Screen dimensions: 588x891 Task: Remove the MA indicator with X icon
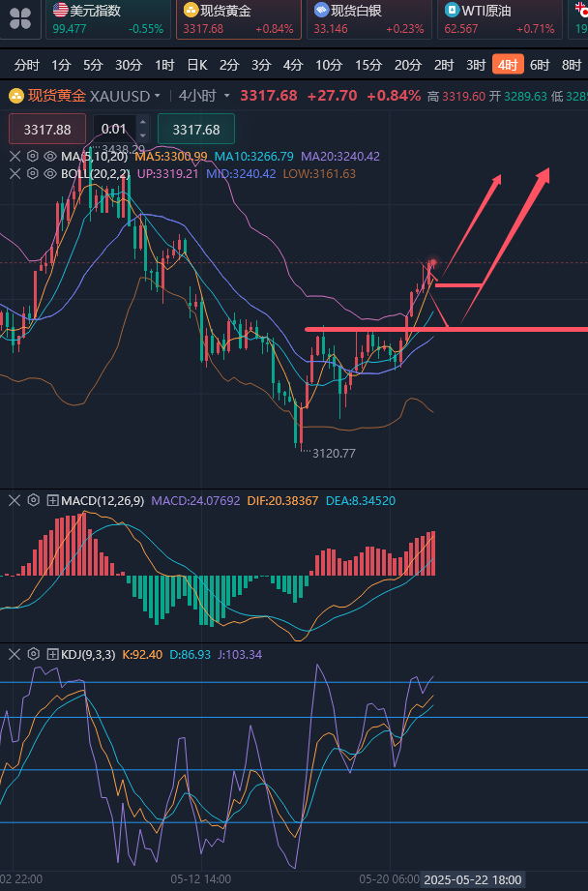(15, 157)
